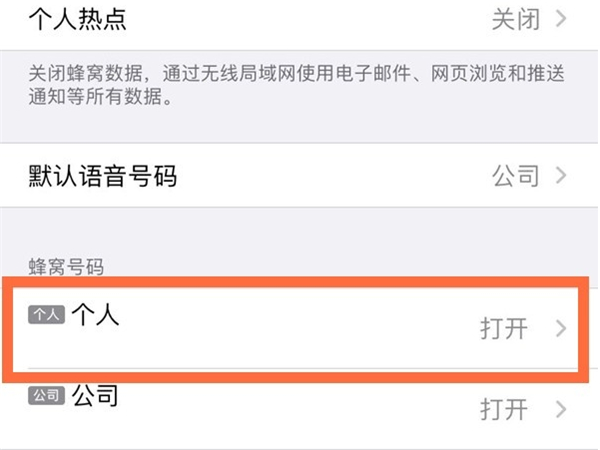Expand the chevron next to 关闭

[561, 19]
